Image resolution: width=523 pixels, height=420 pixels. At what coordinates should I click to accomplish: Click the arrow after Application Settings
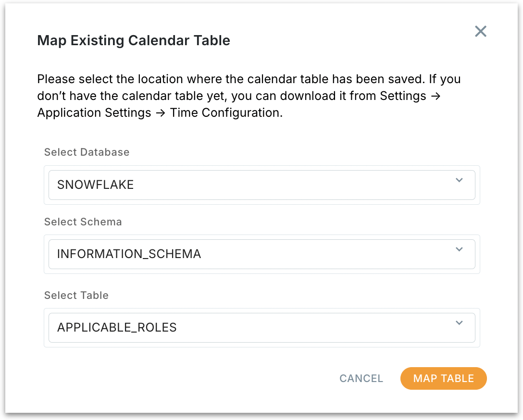coord(159,113)
